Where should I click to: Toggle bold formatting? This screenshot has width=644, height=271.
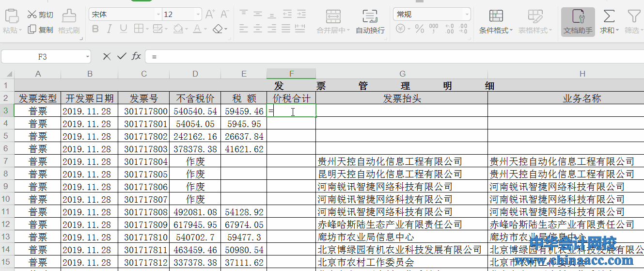pos(95,29)
